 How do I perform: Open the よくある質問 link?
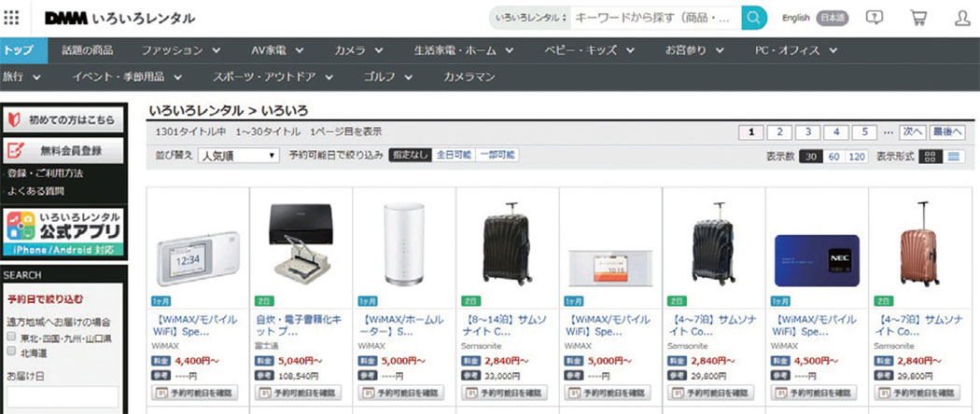click(x=35, y=191)
